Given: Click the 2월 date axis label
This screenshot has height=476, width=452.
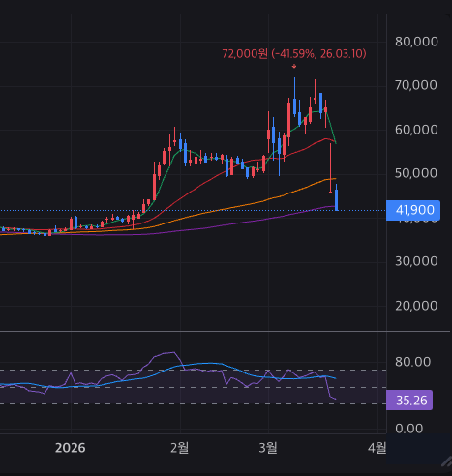Looking at the screenshot, I should [179, 448].
